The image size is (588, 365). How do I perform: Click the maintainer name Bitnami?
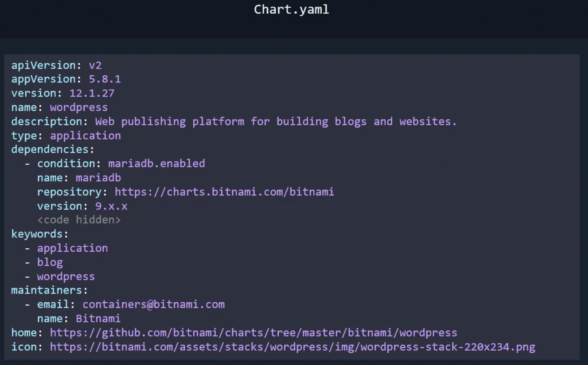[x=98, y=318]
